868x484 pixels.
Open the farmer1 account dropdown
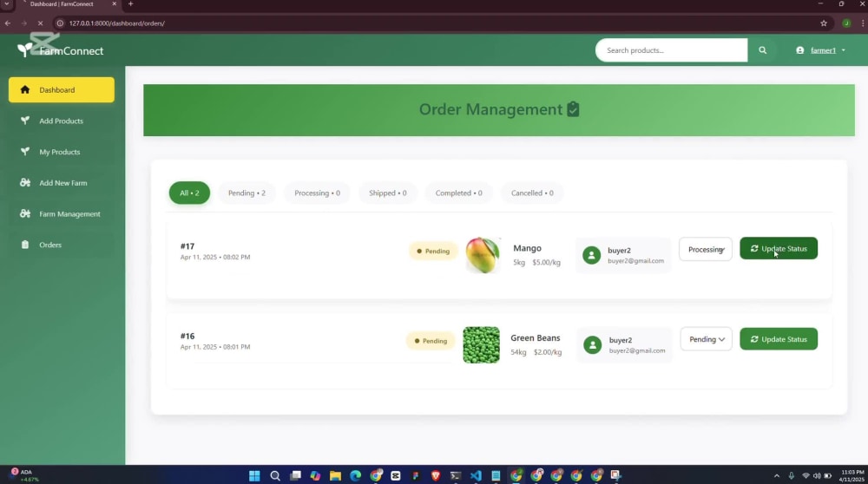(821, 50)
